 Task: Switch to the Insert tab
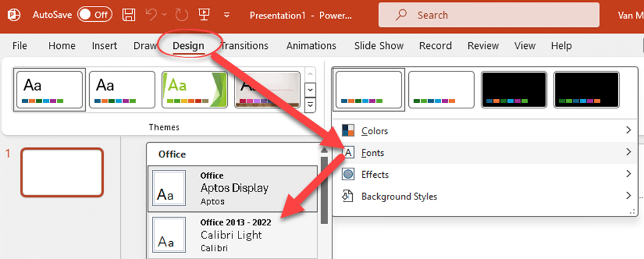pyautogui.click(x=104, y=46)
